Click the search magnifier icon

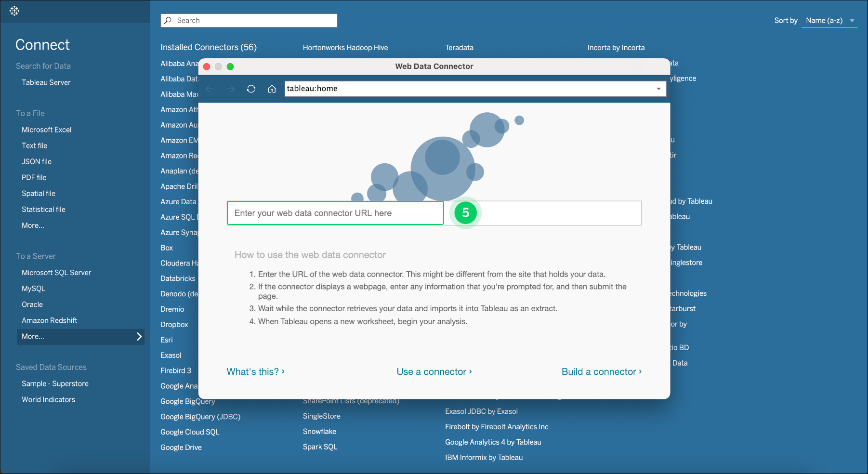pyautogui.click(x=168, y=20)
